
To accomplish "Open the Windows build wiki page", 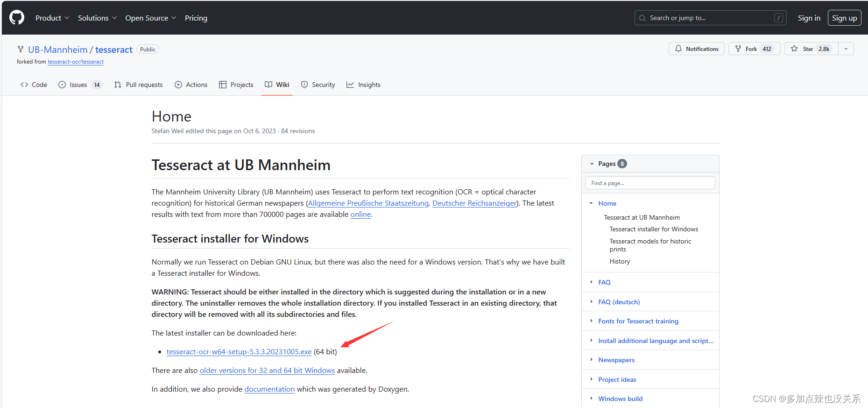I will (621, 399).
